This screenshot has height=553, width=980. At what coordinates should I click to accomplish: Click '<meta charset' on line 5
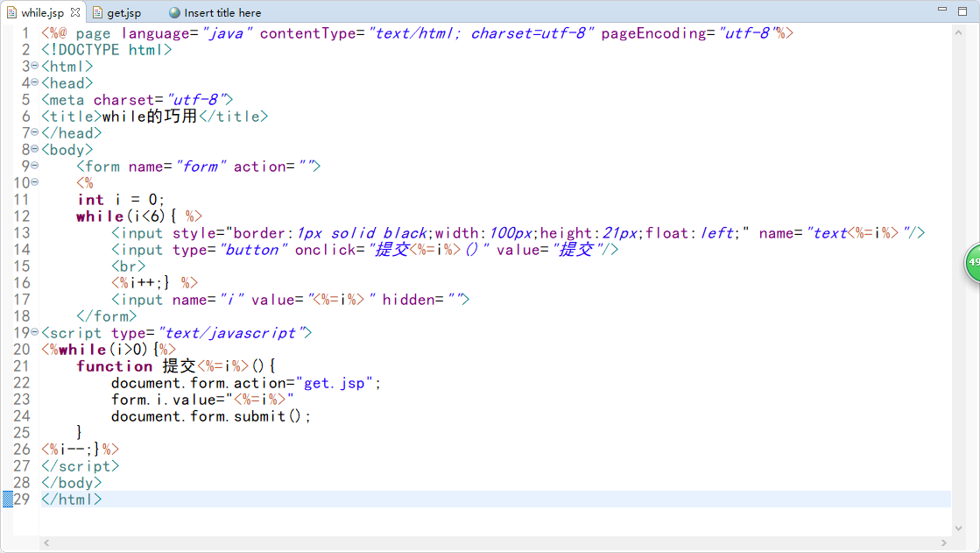(x=97, y=100)
